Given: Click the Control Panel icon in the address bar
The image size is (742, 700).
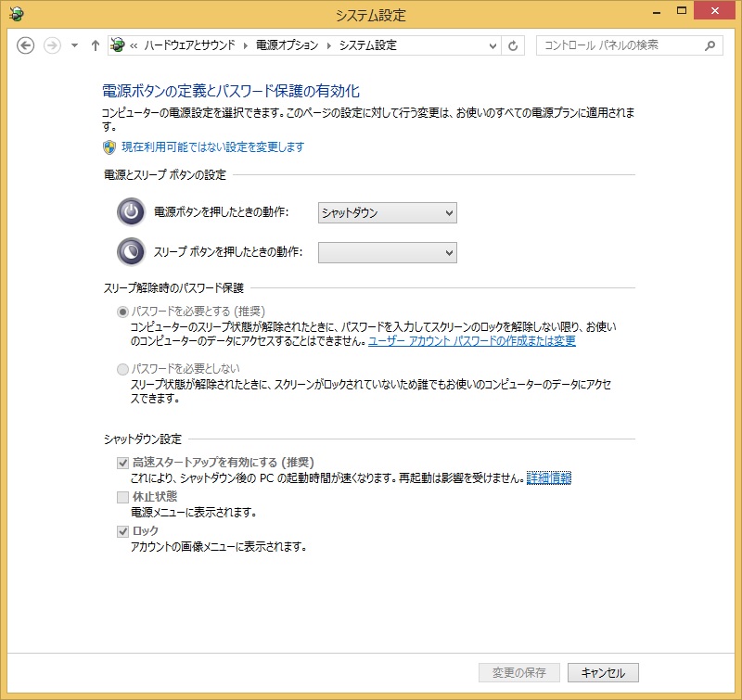Looking at the screenshot, I should click(x=119, y=45).
